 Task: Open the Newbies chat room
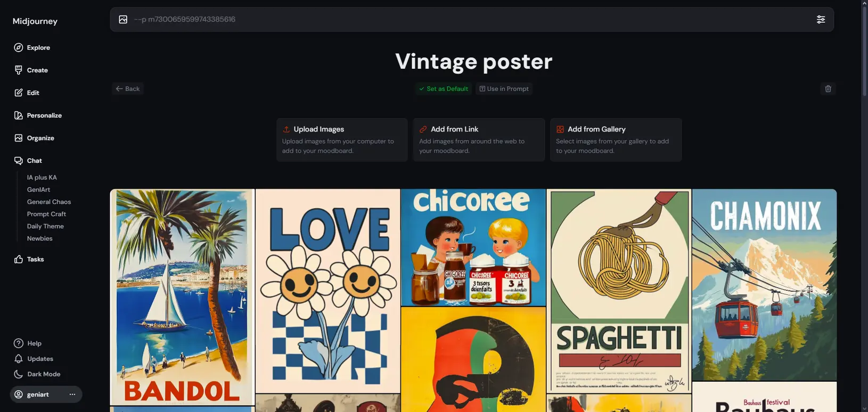40,238
